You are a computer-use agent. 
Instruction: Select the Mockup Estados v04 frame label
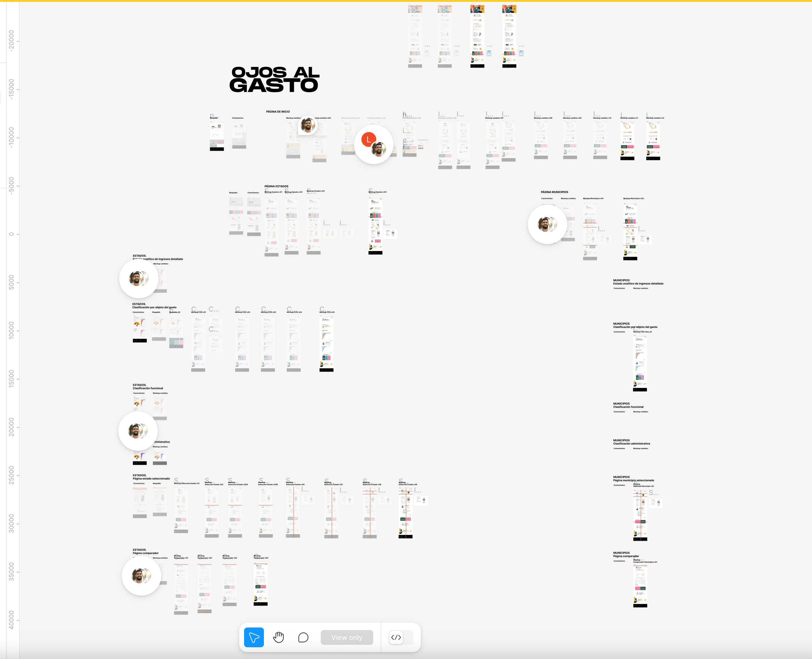click(x=378, y=192)
